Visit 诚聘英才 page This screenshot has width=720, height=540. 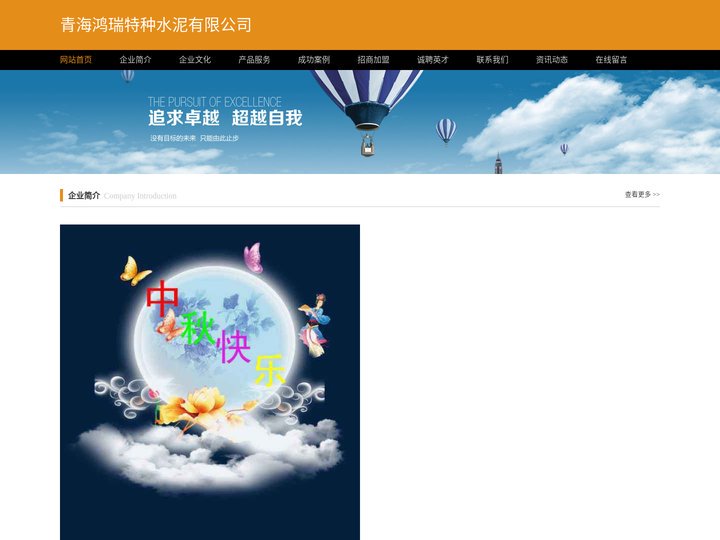pos(433,60)
